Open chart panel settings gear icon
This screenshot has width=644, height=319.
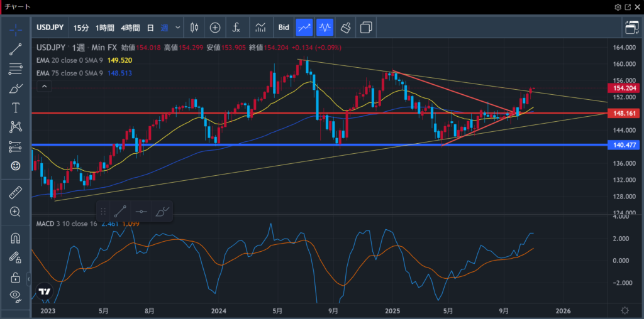click(618, 6)
